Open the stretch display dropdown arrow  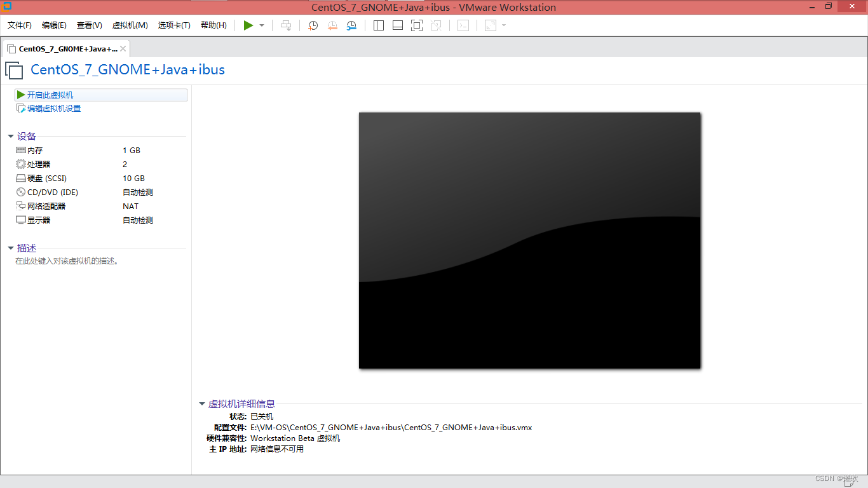tap(504, 25)
